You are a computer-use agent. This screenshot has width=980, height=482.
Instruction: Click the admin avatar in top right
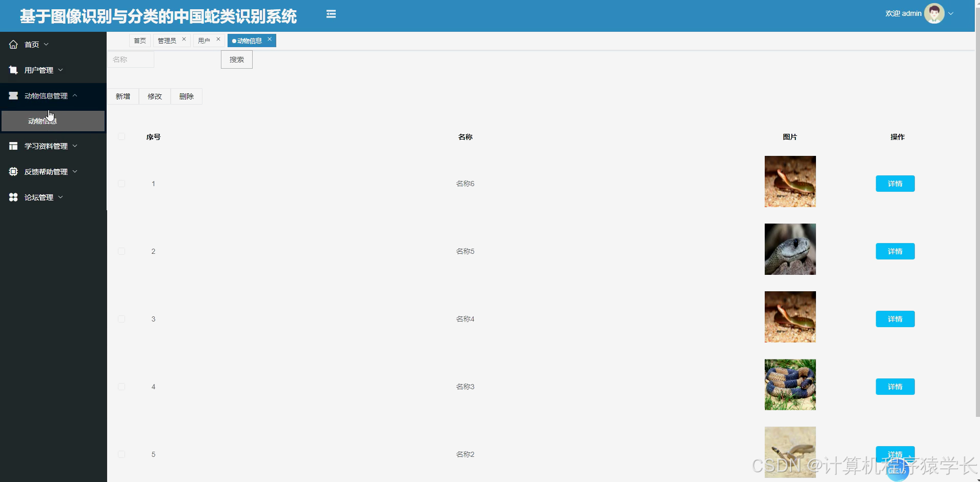[934, 13]
